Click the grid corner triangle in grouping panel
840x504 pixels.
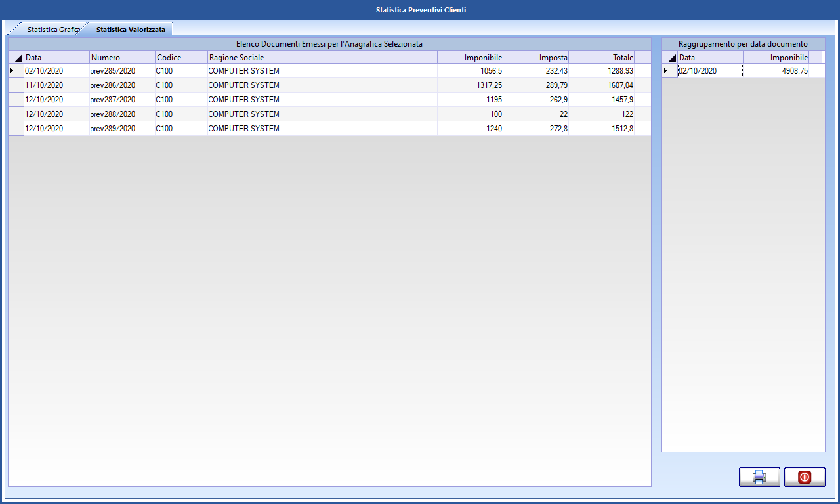670,58
